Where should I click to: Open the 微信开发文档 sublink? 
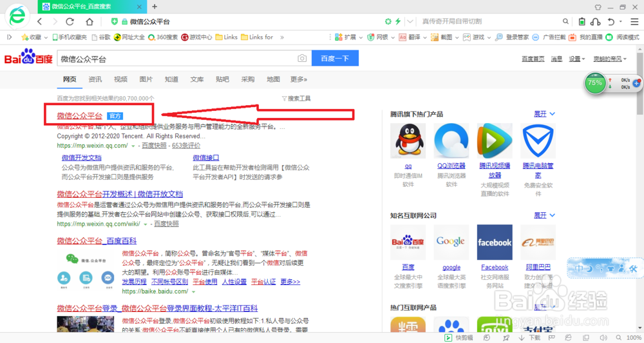[81, 157]
